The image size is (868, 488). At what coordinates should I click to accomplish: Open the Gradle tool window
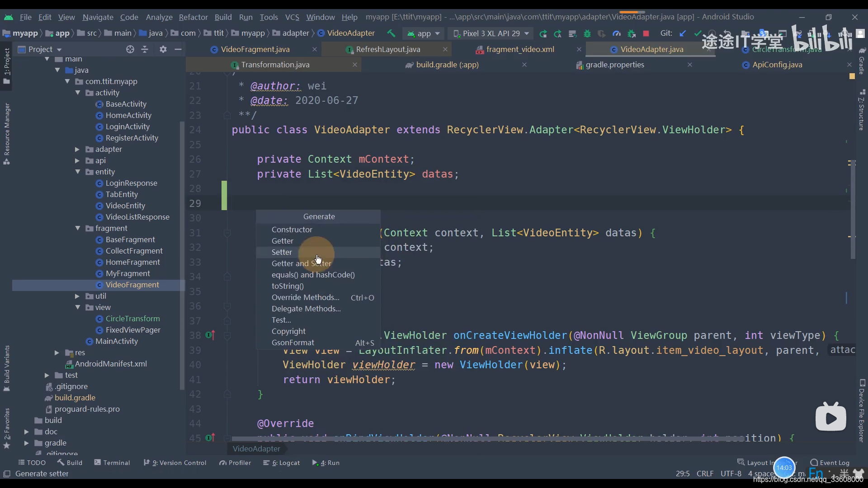tap(862, 61)
